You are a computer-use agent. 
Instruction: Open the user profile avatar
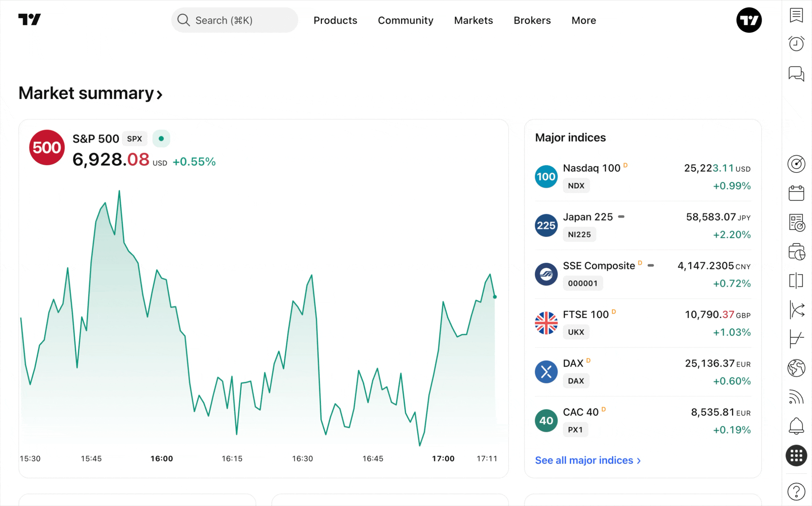click(x=749, y=20)
